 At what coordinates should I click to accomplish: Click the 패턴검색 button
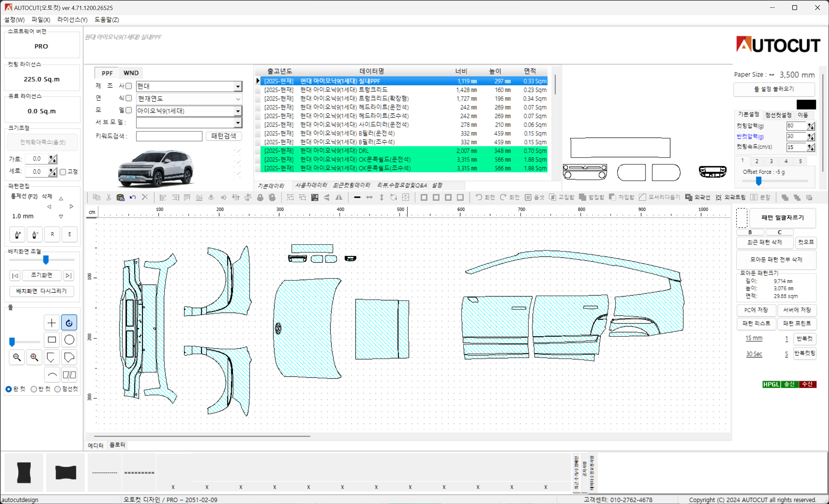point(224,136)
